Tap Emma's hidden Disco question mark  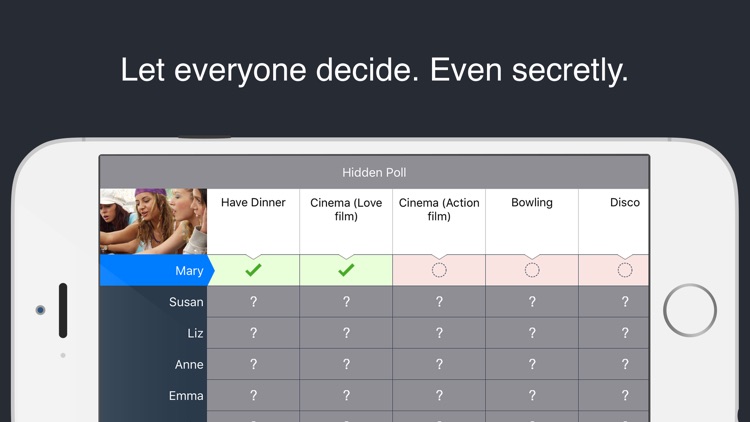click(625, 396)
